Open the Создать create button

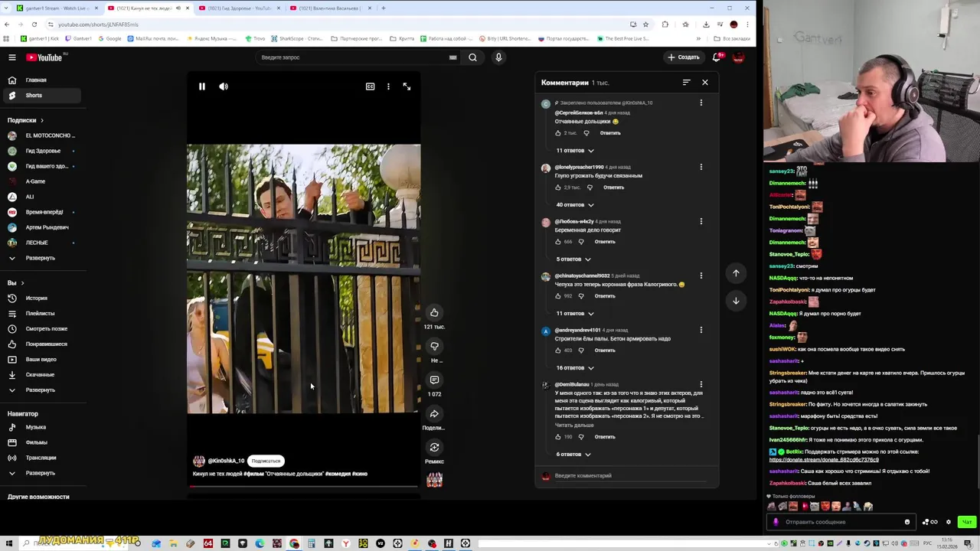click(683, 57)
